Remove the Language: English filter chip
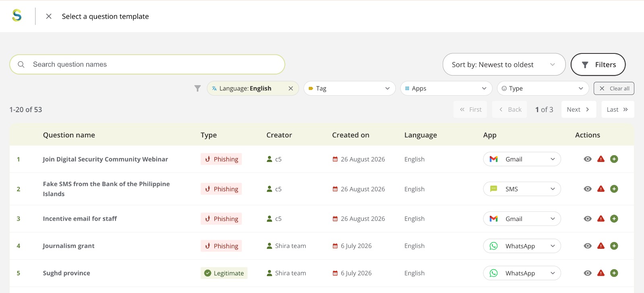Viewport: 644px width, 293px height. (x=291, y=88)
